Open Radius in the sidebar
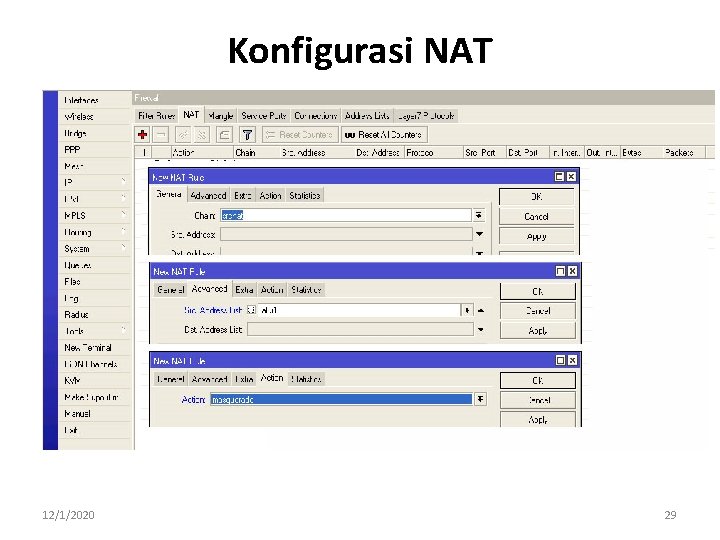 coord(76,315)
